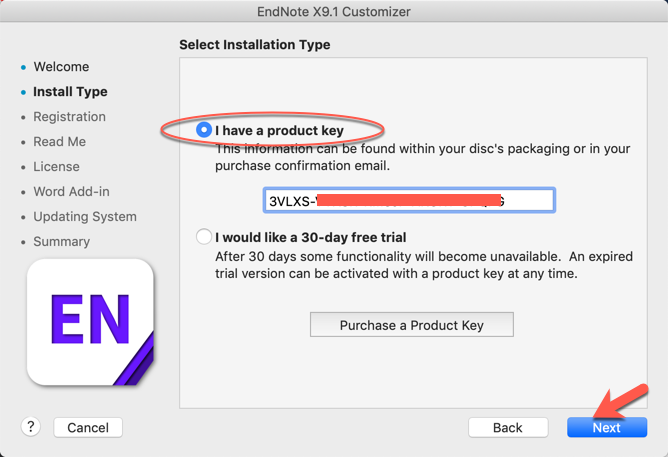668x457 pixels.
Task: Click the Word Add-in step in sidebar
Action: pos(71,192)
